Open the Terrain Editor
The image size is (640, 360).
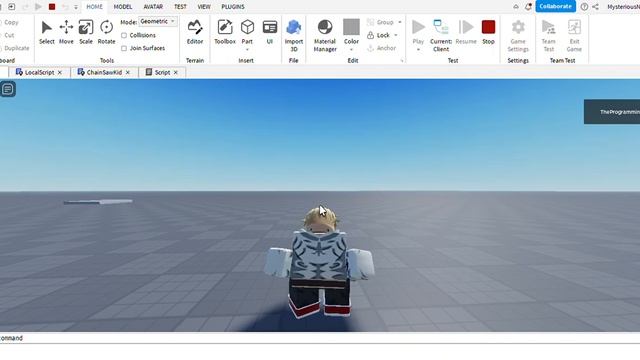(195, 32)
